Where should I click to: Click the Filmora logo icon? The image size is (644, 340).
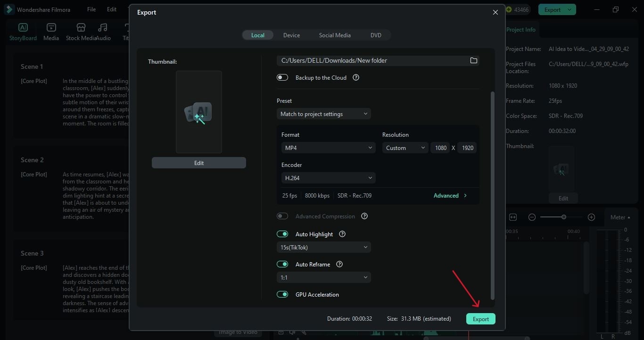coord(9,9)
